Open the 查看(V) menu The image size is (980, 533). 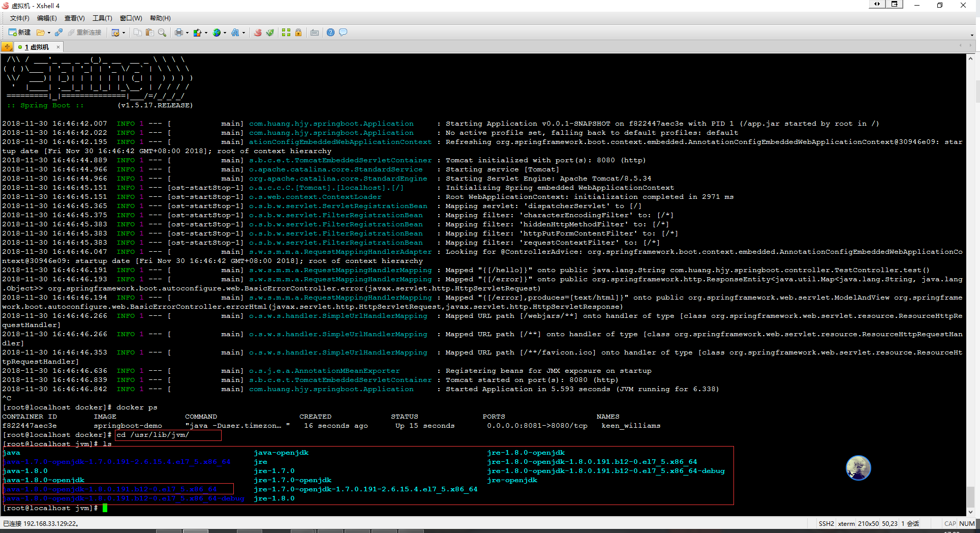[74, 18]
